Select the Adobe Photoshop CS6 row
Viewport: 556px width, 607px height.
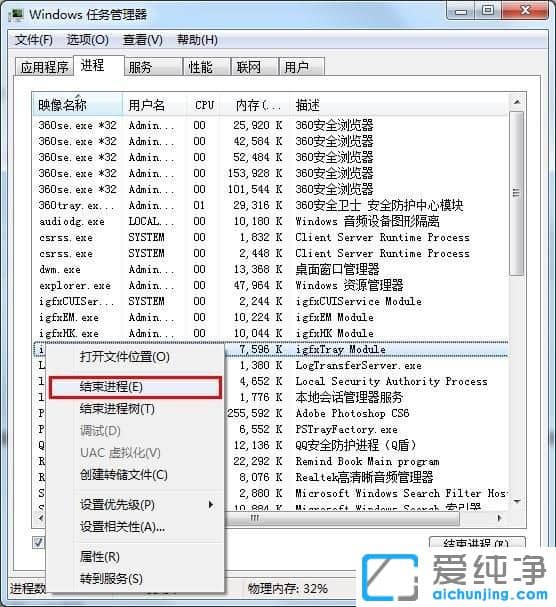click(366, 413)
